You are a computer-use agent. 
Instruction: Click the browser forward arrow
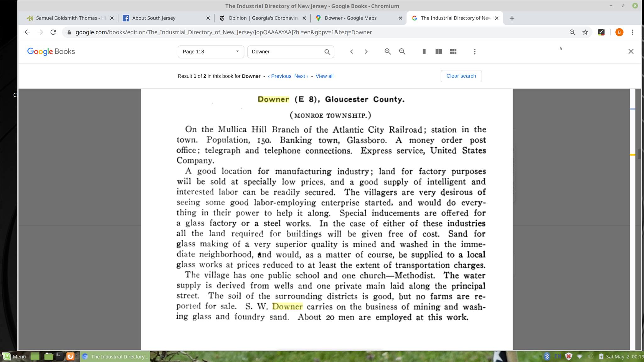[40, 32]
